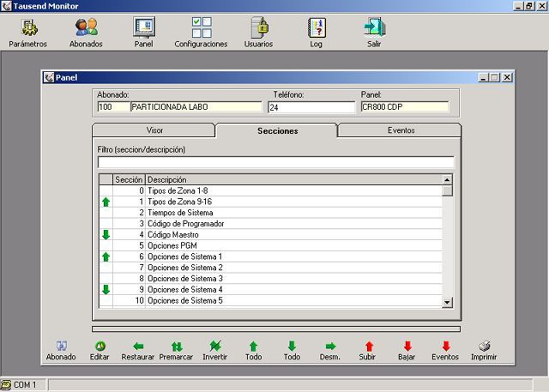Click the list scrollbar down arrow
The image size is (549, 392).
(447, 302)
